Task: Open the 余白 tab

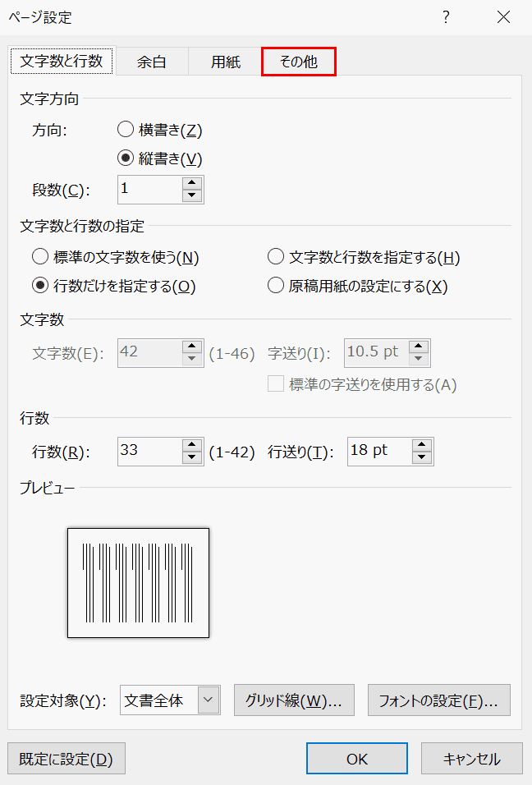Action: [151, 62]
